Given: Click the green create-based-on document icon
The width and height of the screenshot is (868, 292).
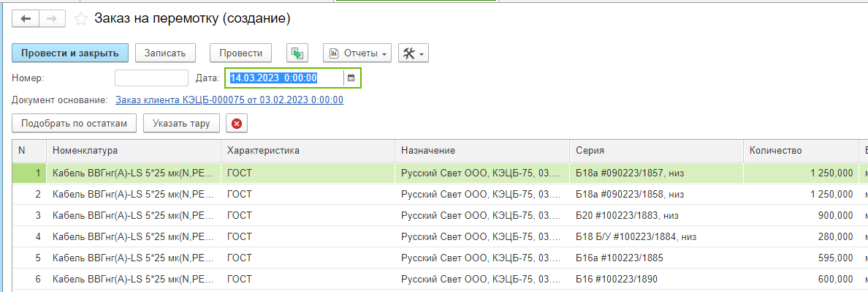Looking at the screenshot, I should [x=297, y=53].
